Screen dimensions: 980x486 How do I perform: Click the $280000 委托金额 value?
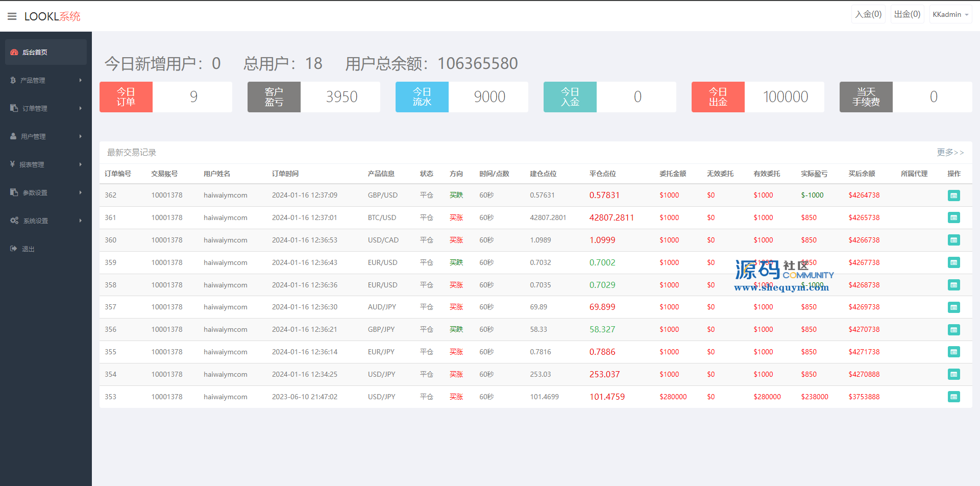click(673, 397)
